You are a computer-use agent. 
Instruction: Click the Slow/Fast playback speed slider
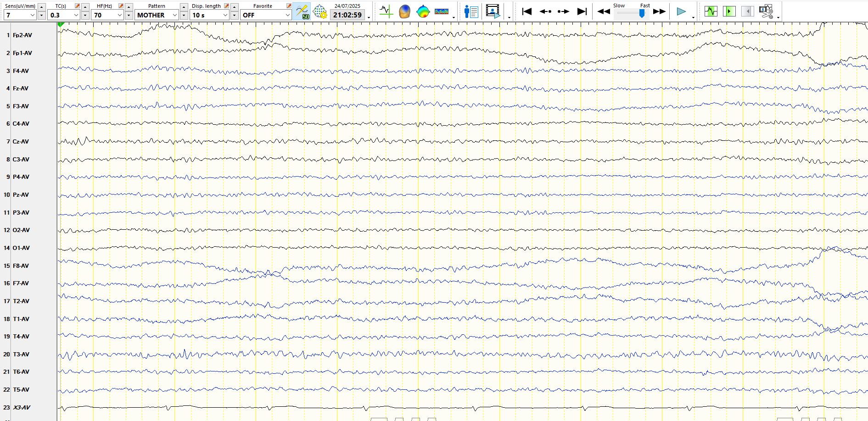click(632, 14)
